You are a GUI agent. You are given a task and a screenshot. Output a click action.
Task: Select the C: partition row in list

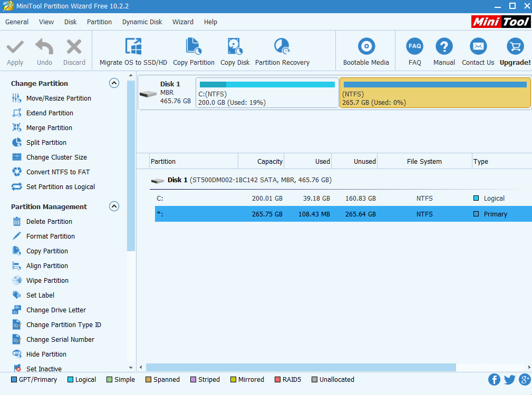(343, 199)
